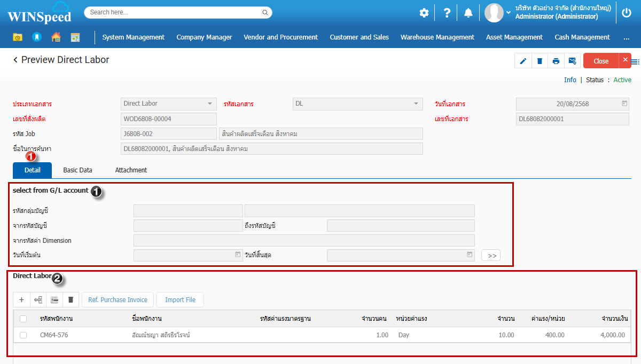The height and width of the screenshot is (364, 641).
Task: Open the settings gear icon
Action: 424,13
